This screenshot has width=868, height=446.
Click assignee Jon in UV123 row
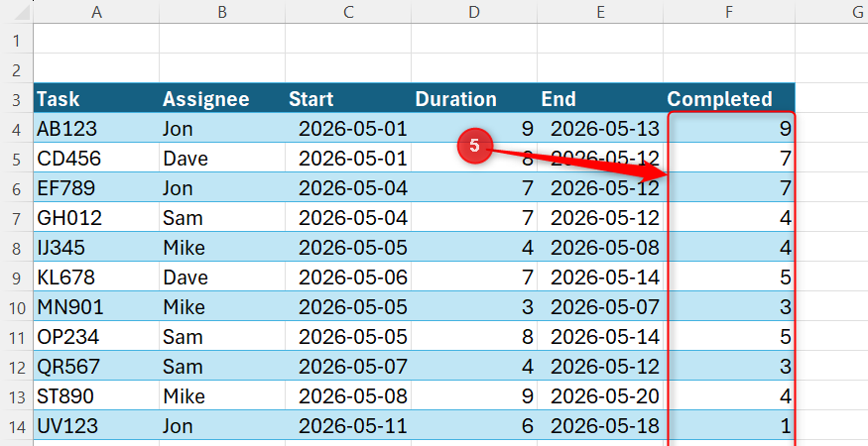[x=222, y=426]
